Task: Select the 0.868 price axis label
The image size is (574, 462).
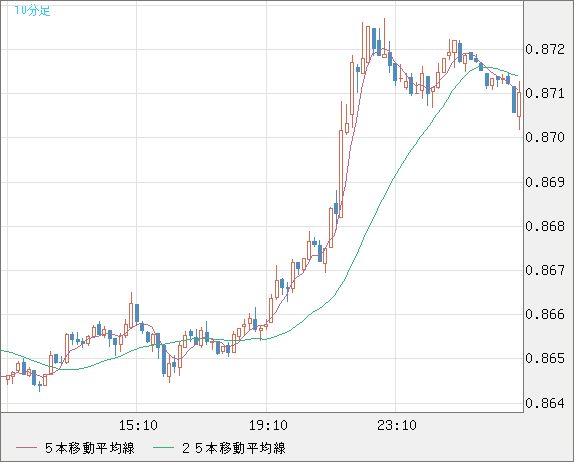Action: point(545,226)
